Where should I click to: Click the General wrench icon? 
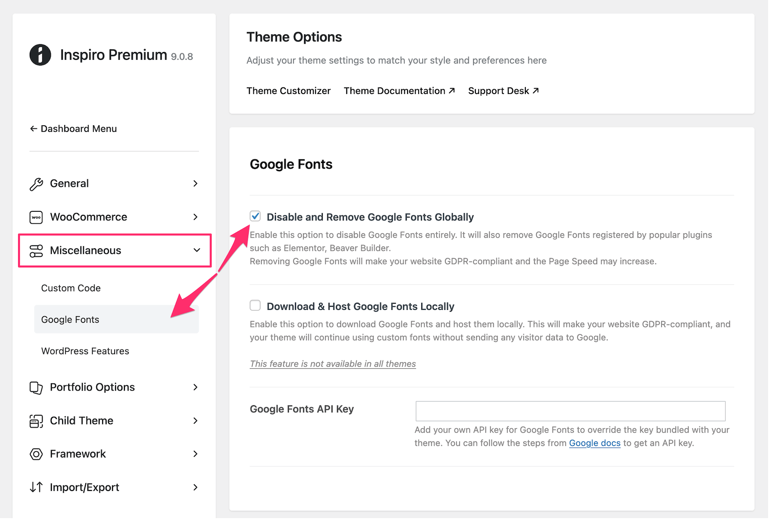point(36,184)
